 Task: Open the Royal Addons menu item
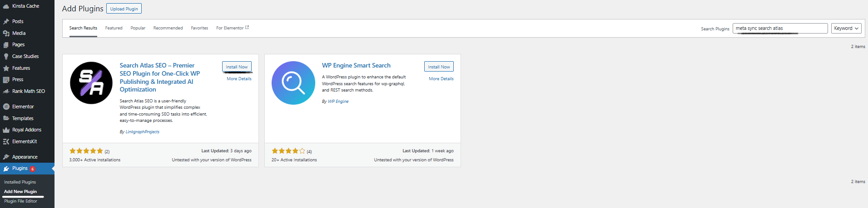click(x=27, y=130)
